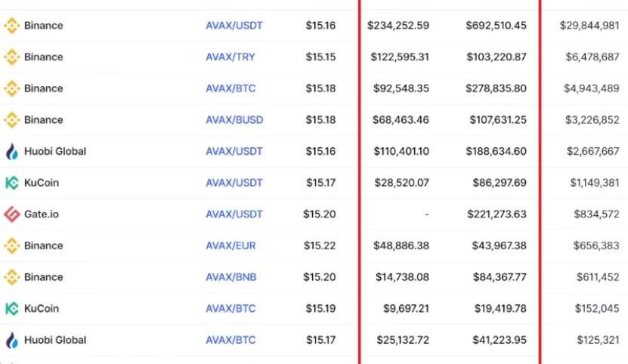The width and height of the screenshot is (628, 364).
Task: Click the $29,844,981 volume value
Action: click(x=589, y=26)
